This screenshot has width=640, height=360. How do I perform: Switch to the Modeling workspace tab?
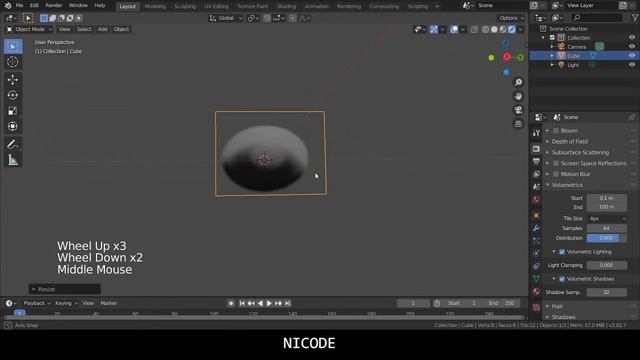click(155, 7)
